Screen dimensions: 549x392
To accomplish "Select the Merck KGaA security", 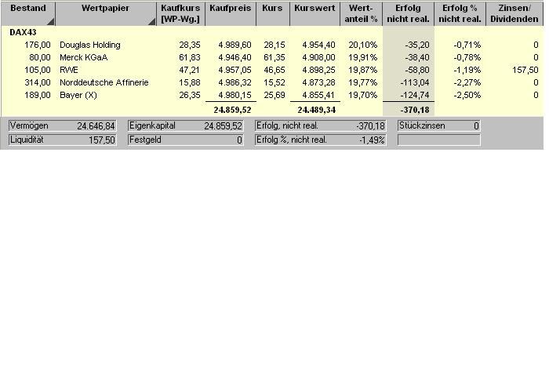I will click(272, 57).
